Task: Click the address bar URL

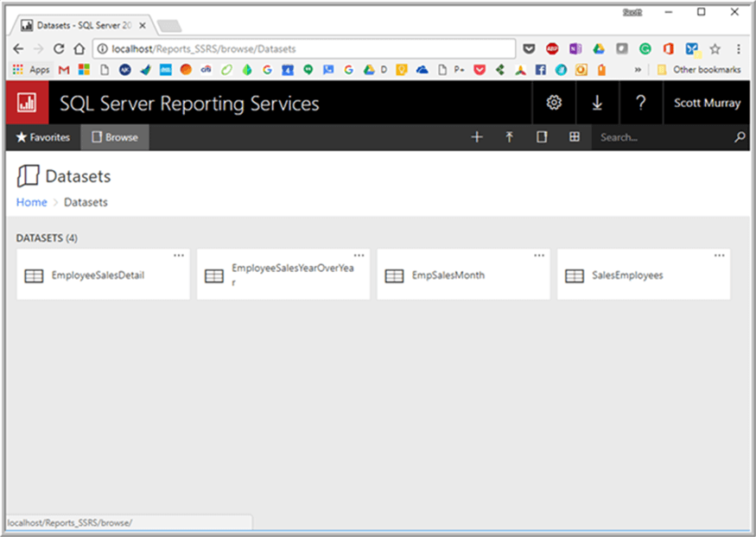Action: 203,48
